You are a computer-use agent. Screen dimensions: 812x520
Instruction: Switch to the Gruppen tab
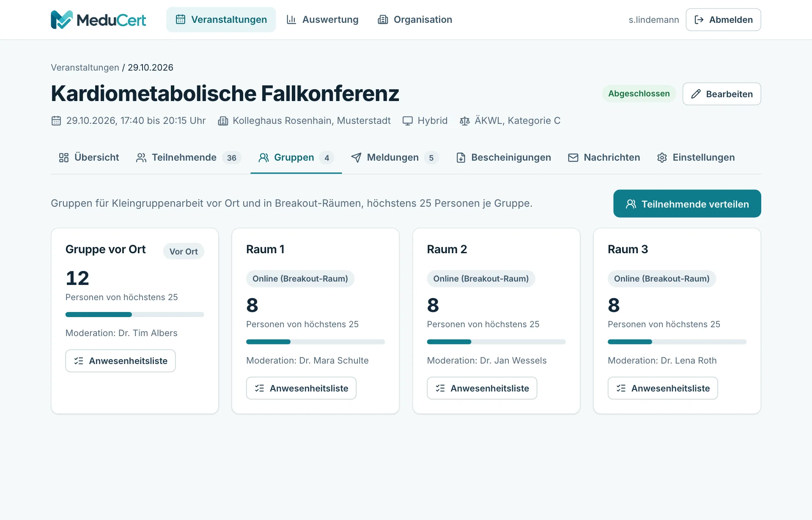click(x=296, y=158)
